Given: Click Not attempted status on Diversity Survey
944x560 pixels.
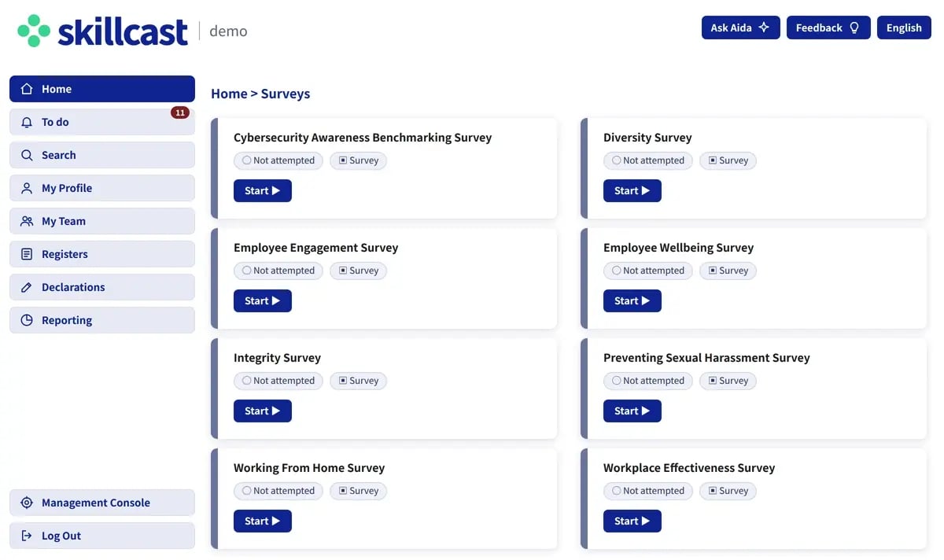Looking at the screenshot, I should (648, 160).
